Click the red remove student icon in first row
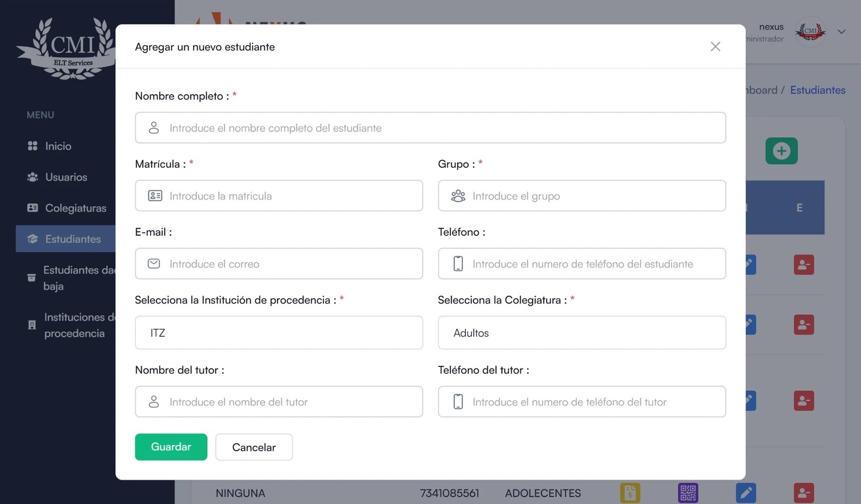The image size is (861, 504). [803, 265]
